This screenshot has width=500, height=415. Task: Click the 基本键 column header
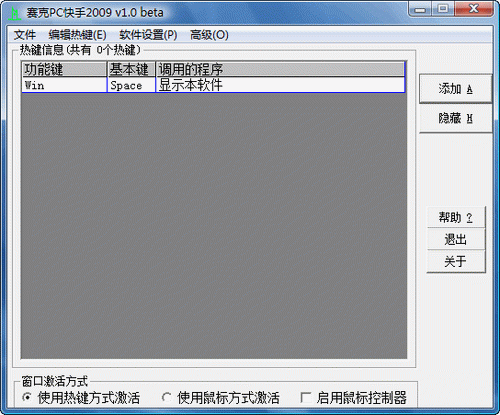(x=131, y=69)
